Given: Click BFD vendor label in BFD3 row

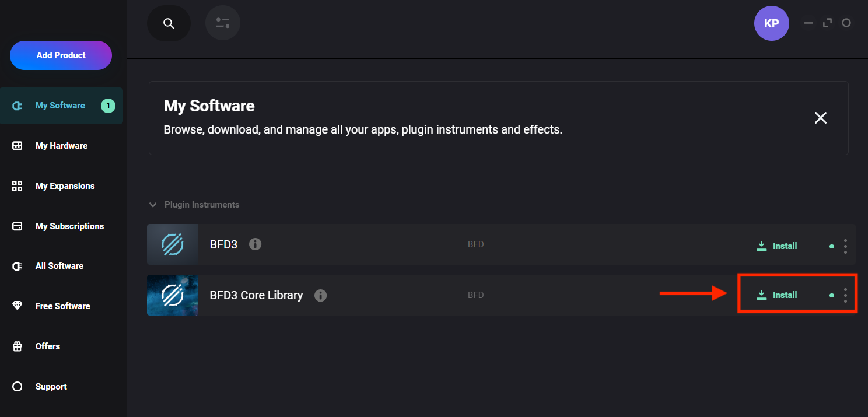Looking at the screenshot, I should coord(475,244).
